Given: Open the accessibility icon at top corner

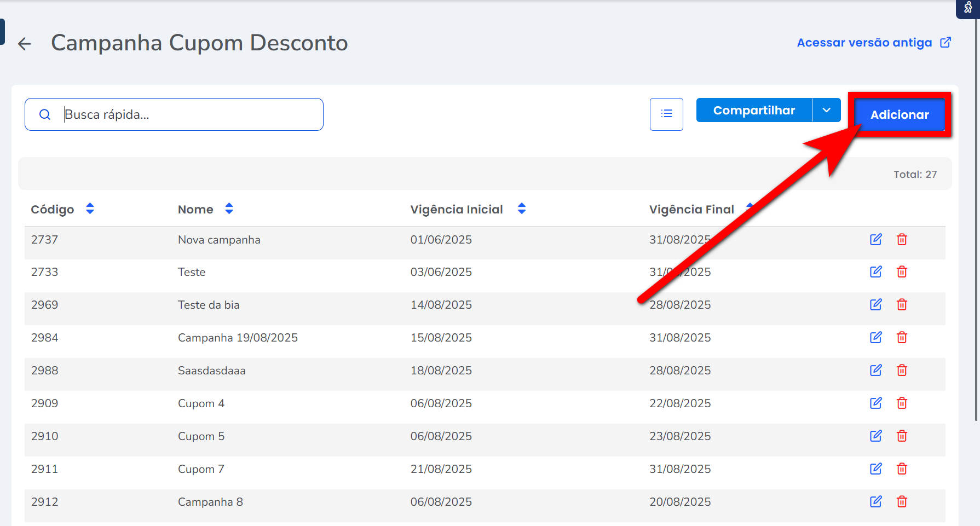Looking at the screenshot, I should tap(967, 8).
